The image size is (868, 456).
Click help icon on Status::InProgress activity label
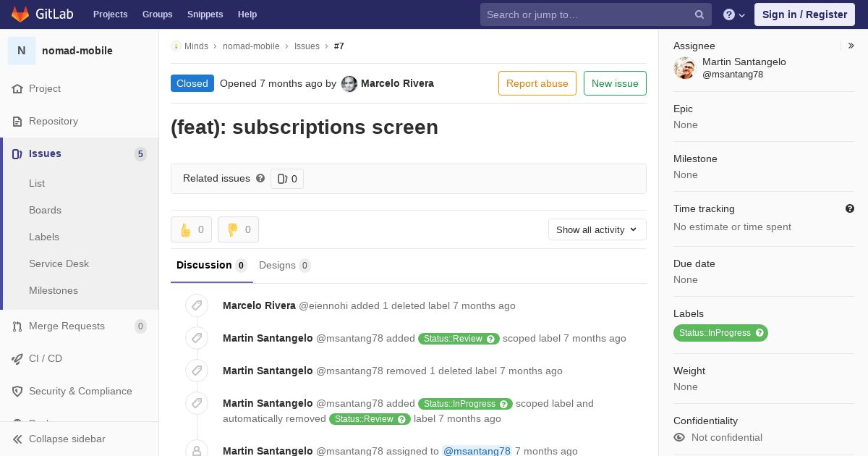(504, 404)
